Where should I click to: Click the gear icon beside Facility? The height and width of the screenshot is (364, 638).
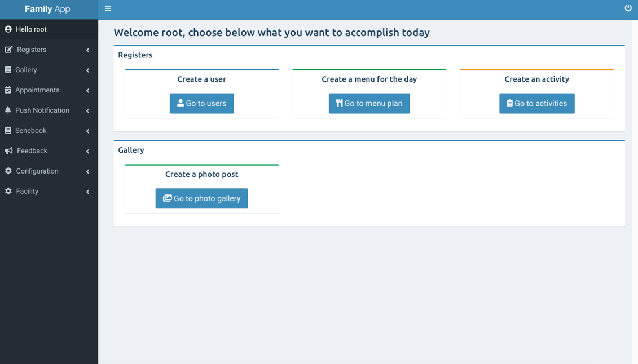click(x=8, y=192)
